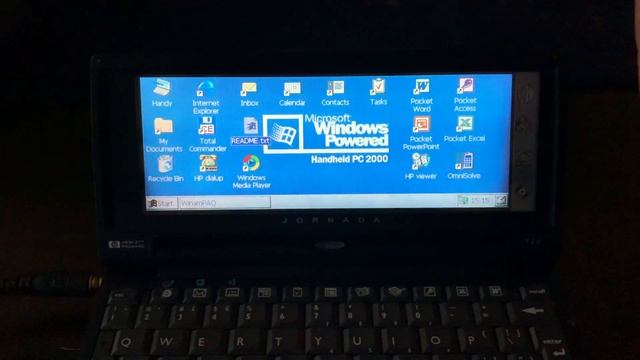Open the Calendar desktop icon
Viewport: 640px width, 360px height.
tap(292, 93)
